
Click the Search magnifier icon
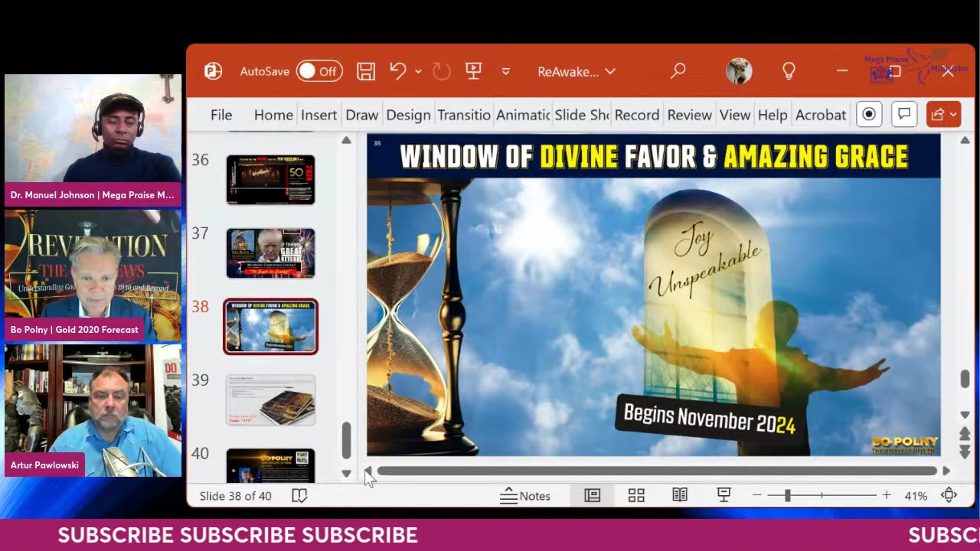coord(678,71)
